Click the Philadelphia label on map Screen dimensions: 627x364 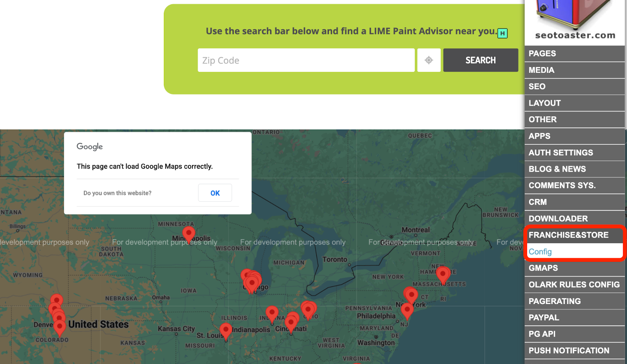tap(376, 316)
